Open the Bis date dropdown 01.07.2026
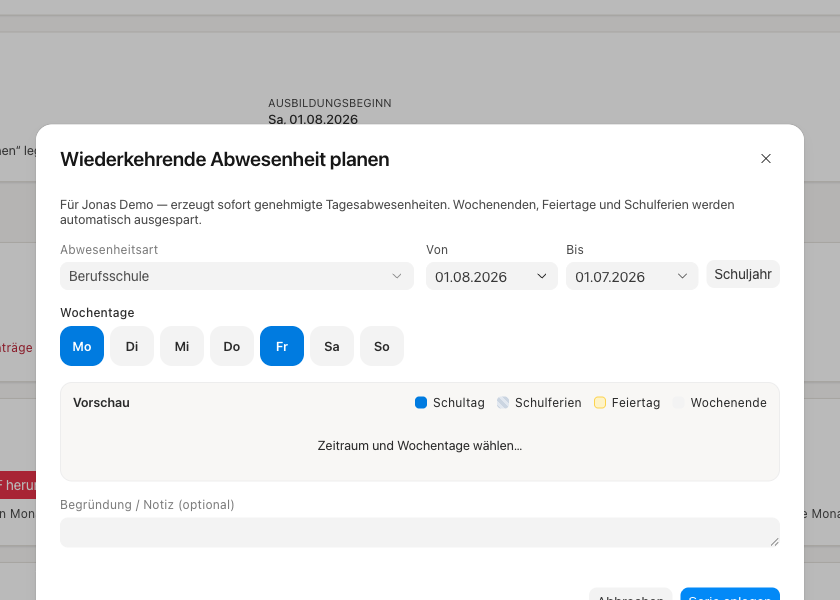 (x=632, y=276)
